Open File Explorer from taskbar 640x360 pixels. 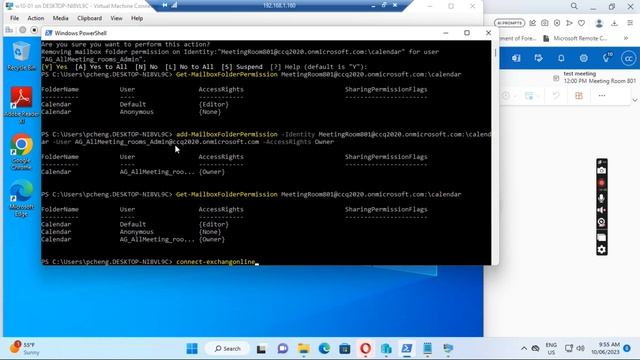click(303, 349)
